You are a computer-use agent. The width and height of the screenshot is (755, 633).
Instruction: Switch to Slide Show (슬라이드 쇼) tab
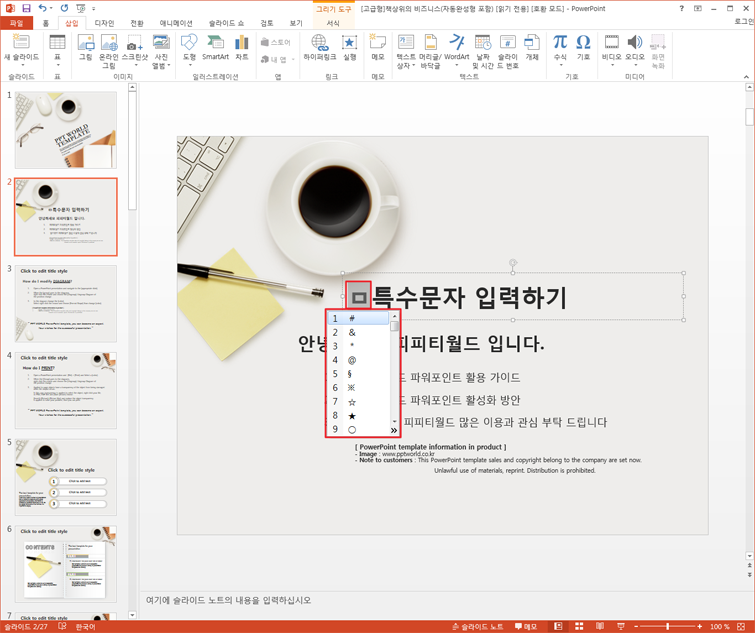(226, 23)
